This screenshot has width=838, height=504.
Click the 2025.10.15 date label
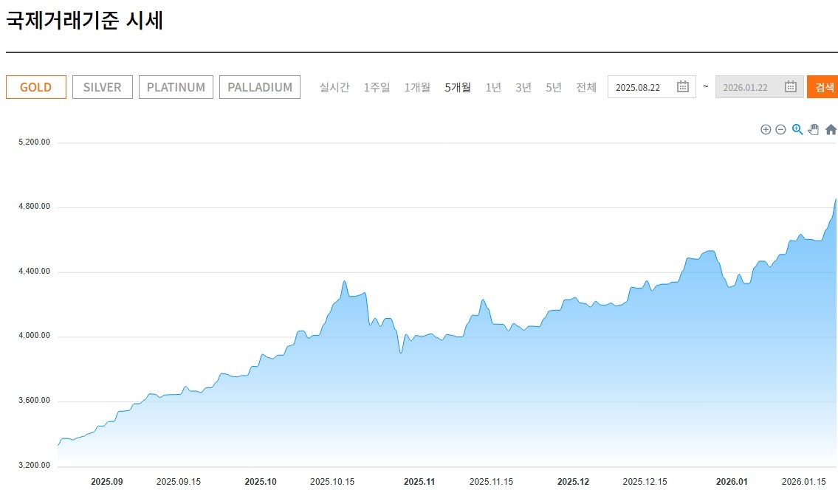pos(332,482)
